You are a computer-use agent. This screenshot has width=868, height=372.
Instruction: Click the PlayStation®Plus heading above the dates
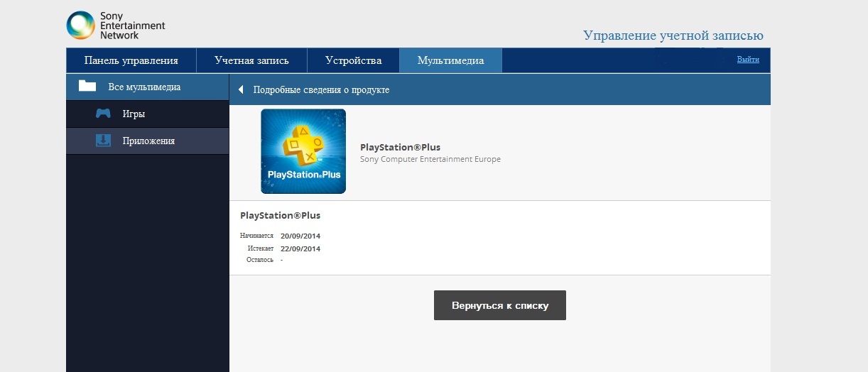[280, 215]
